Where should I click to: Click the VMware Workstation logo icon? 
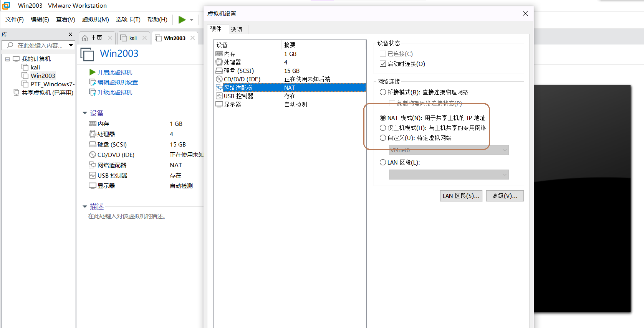(6, 5)
